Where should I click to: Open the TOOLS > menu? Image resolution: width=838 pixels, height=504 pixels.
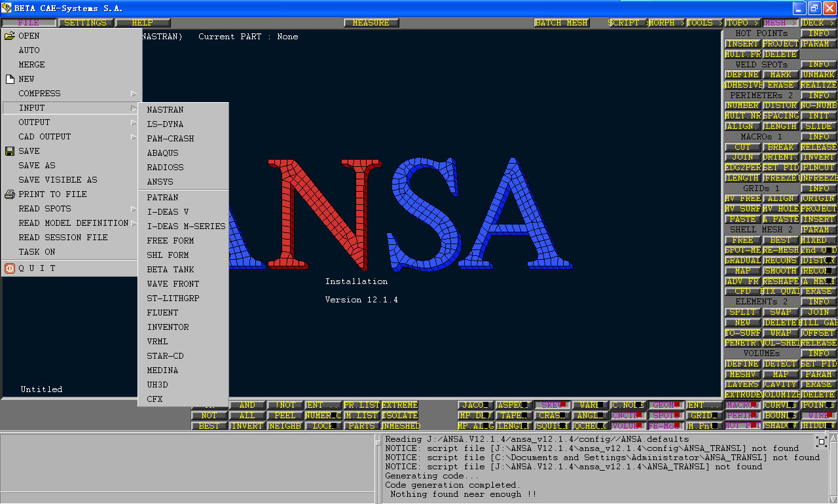click(704, 23)
